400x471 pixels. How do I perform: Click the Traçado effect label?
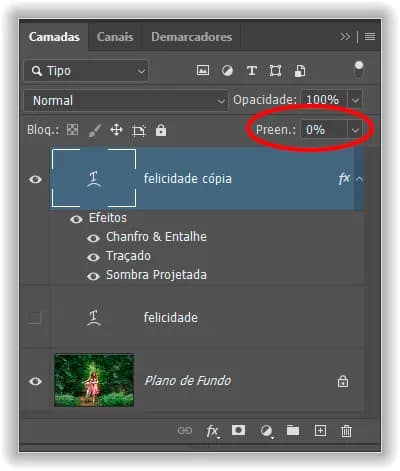[128, 256]
